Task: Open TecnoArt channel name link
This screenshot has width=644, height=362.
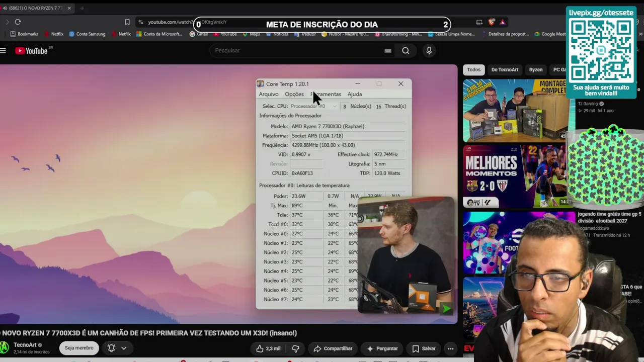Action: click(x=25, y=345)
